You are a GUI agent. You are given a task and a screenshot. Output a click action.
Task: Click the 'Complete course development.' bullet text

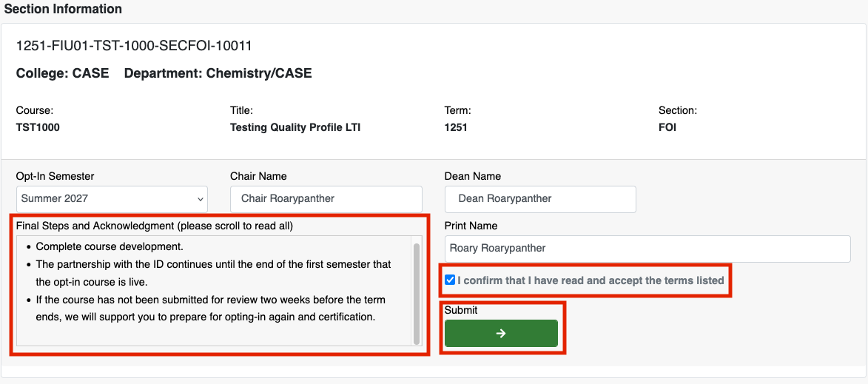pyautogui.click(x=110, y=247)
